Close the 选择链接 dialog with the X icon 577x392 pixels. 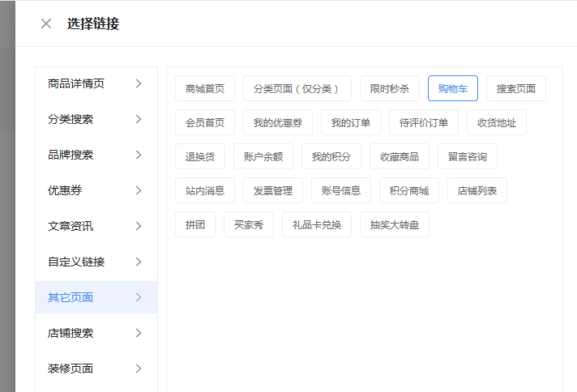click(x=46, y=23)
